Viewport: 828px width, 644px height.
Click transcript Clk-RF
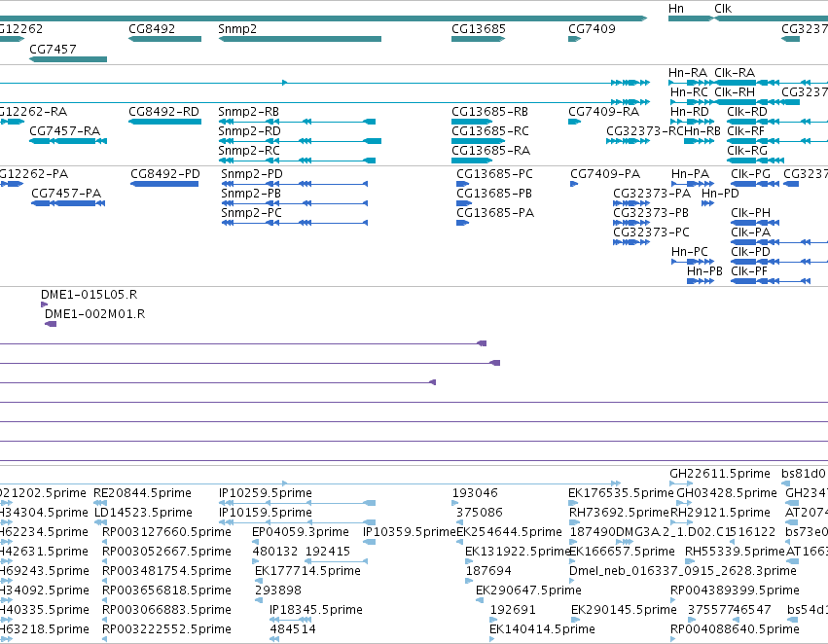pos(745,131)
